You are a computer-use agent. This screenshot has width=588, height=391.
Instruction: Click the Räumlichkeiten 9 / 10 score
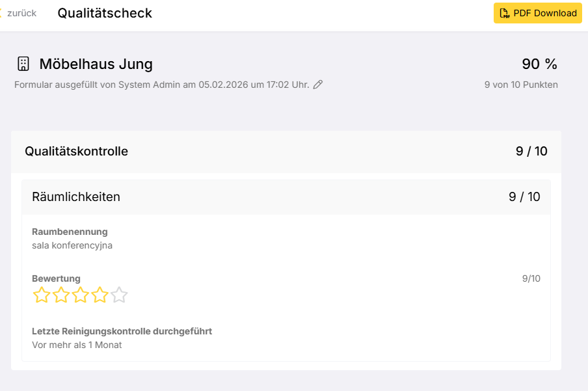pos(524,197)
